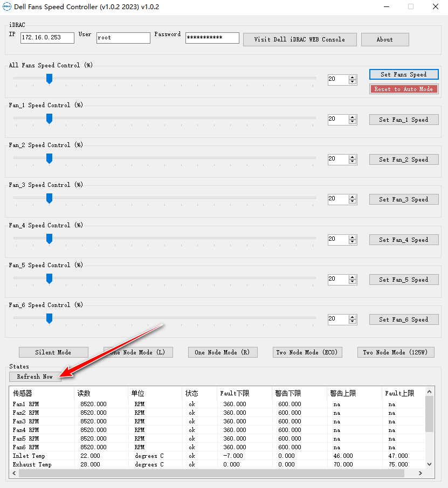Click the Fan_5 speed slider thumb
The image size is (448, 488).
pos(49,278)
